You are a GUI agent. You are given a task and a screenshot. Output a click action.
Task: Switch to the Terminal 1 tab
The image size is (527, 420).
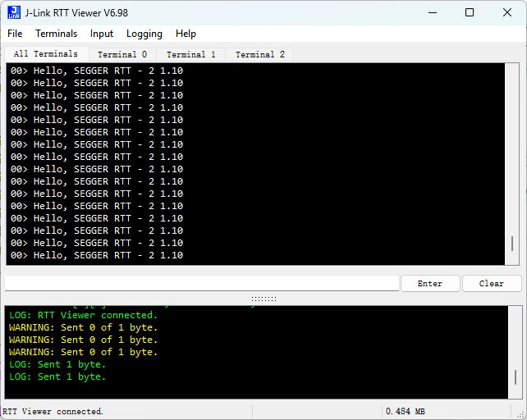tap(191, 54)
